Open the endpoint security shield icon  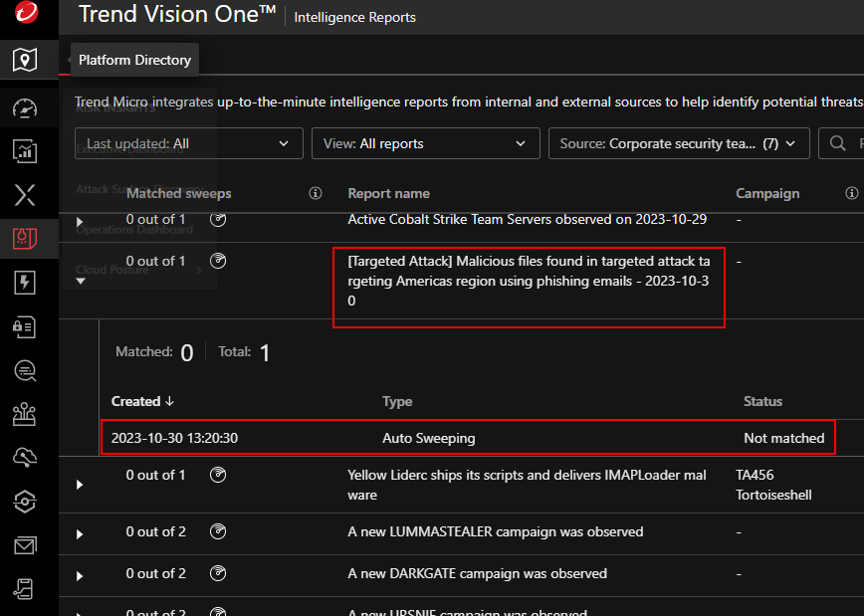point(25,502)
